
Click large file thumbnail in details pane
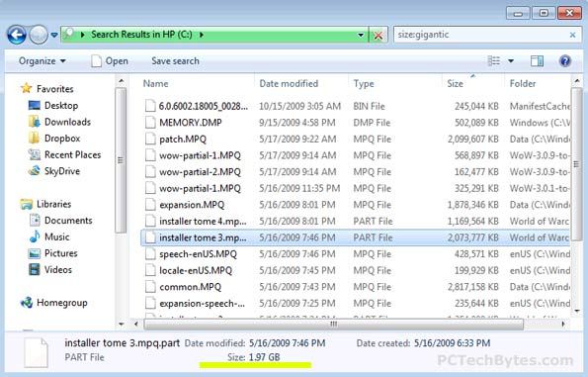click(36, 352)
